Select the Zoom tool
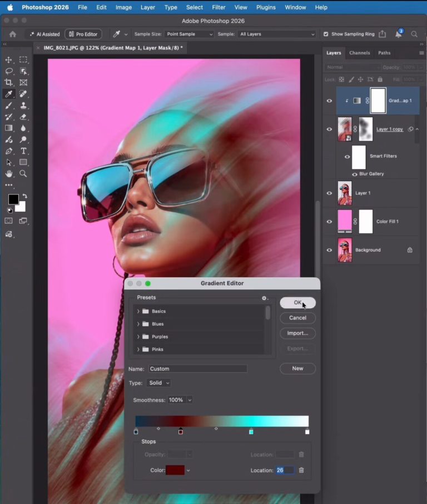427x504 pixels. 23,173
